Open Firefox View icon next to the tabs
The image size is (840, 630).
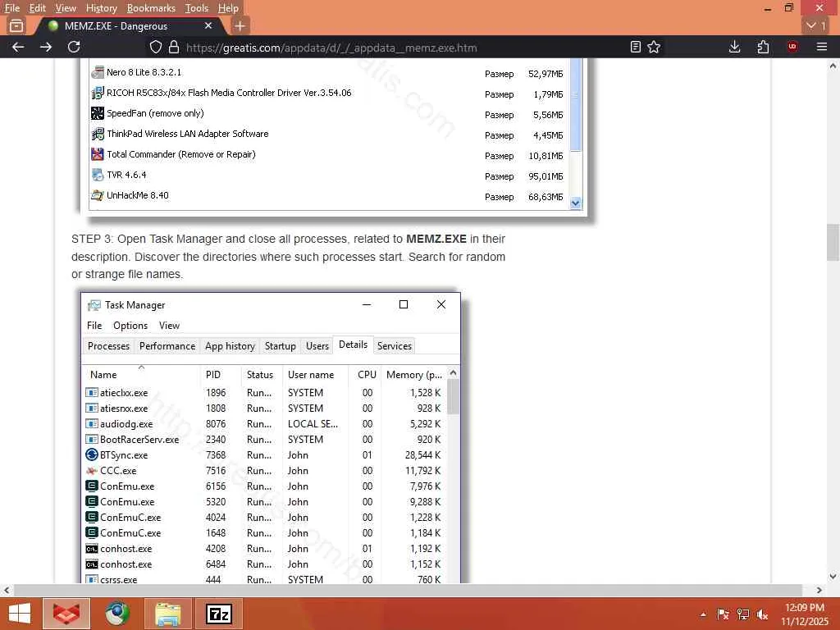(x=16, y=25)
